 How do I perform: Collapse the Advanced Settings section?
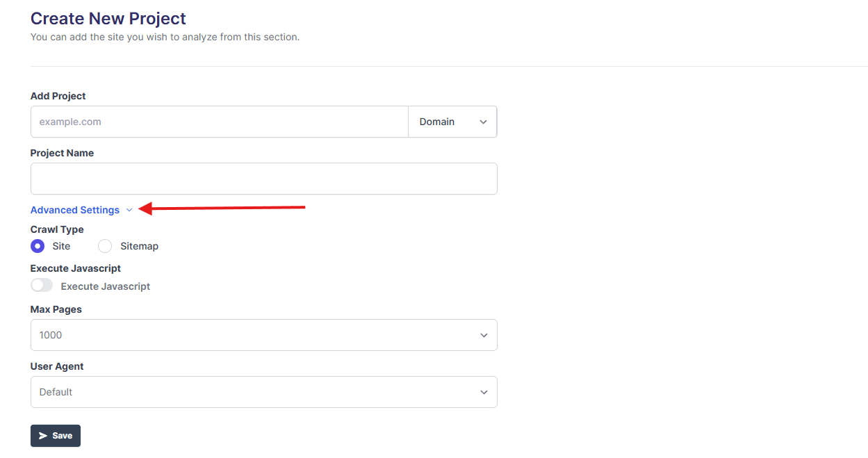(75, 210)
